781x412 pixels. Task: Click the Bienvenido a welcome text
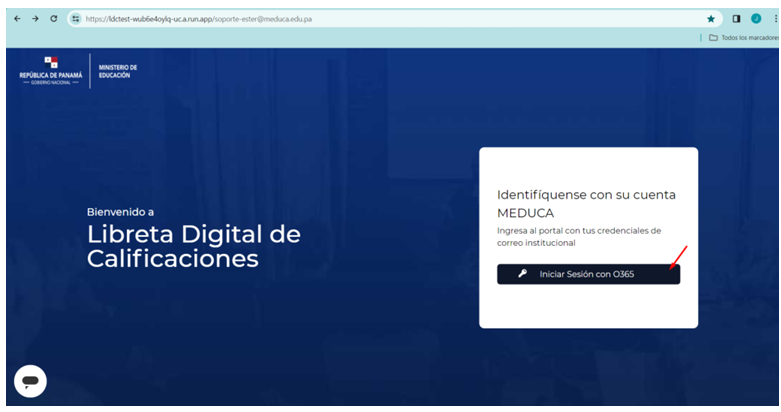pos(120,212)
